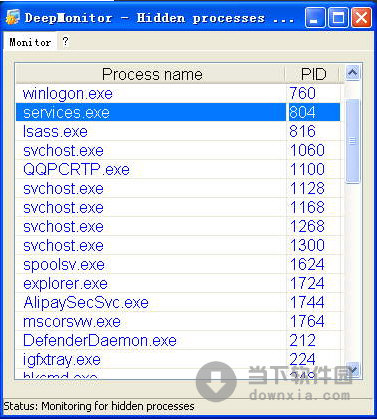Select svchost.exe with PID 1300
The height and width of the screenshot is (419, 377).
(179, 245)
